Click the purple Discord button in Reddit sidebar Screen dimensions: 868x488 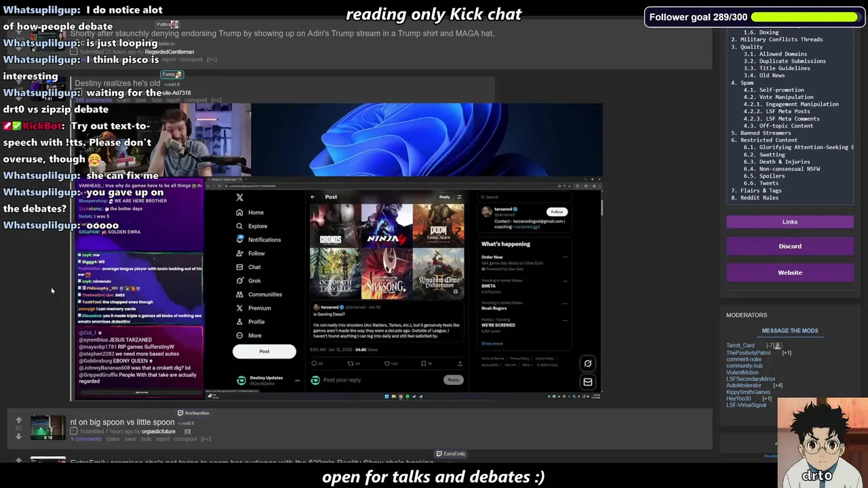point(790,246)
